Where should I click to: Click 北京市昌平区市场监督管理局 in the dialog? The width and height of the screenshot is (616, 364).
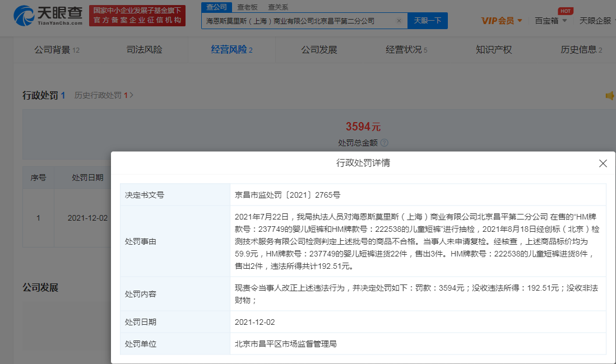tap(286, 344)
